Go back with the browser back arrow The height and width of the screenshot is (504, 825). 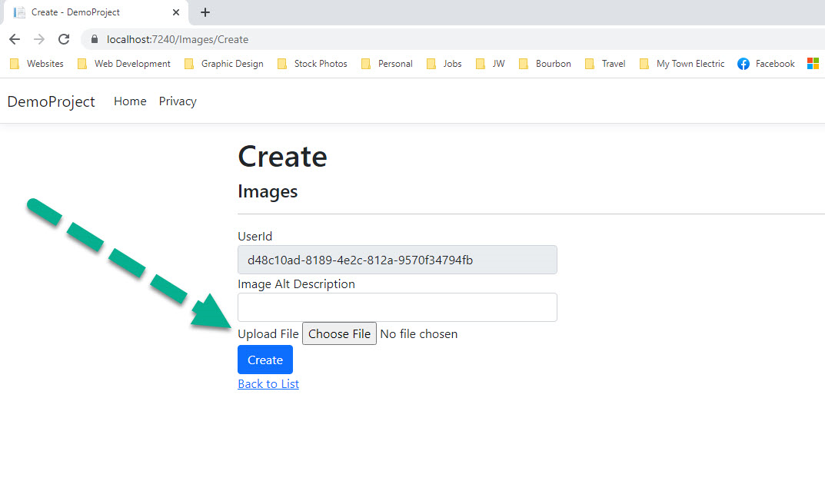[15, 39]
